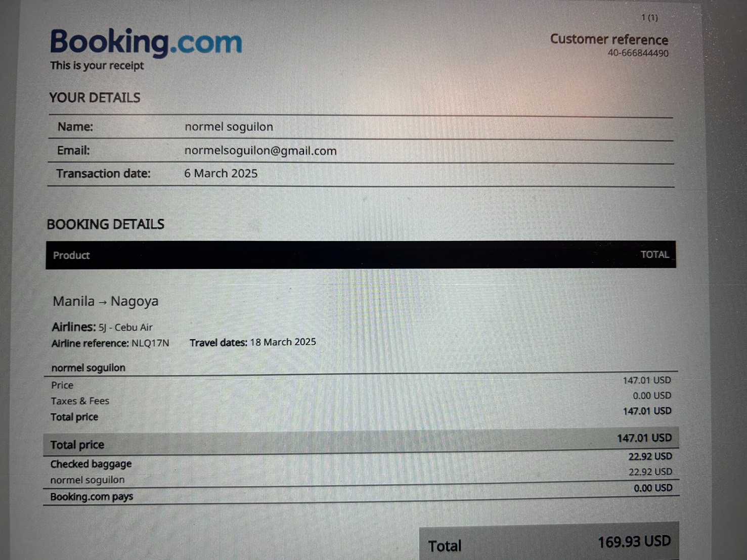Click the transaction date 6 March 2025

pyautogui.click(x=221, y=173)
